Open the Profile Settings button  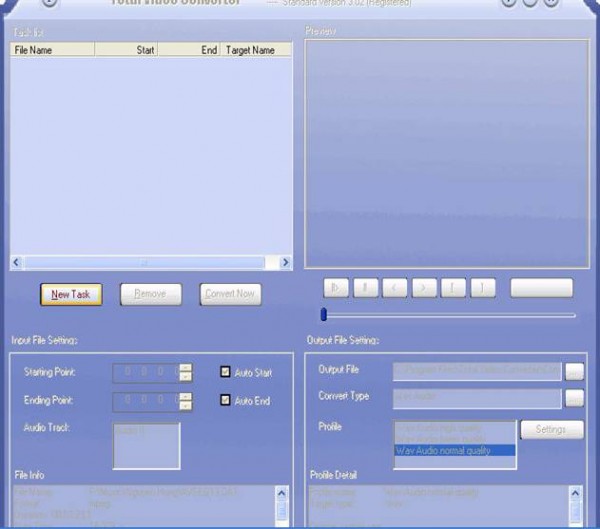tap(552, 429)
